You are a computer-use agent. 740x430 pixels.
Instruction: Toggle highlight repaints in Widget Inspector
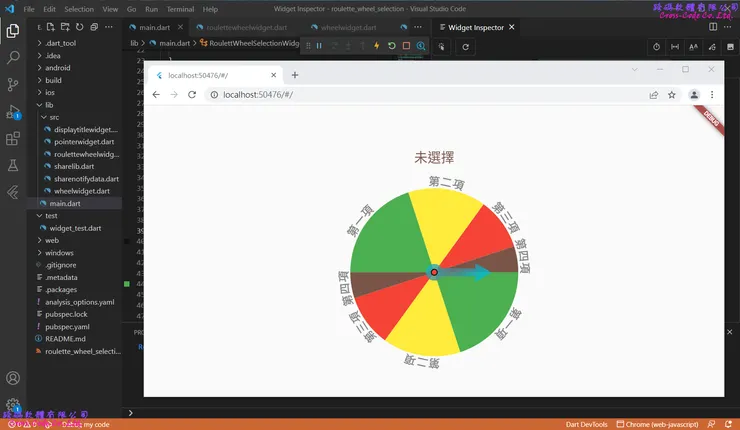[712, 47]
